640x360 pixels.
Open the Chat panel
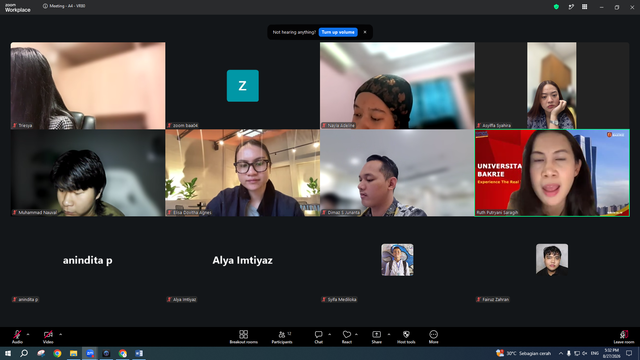(x=318, y=337)
